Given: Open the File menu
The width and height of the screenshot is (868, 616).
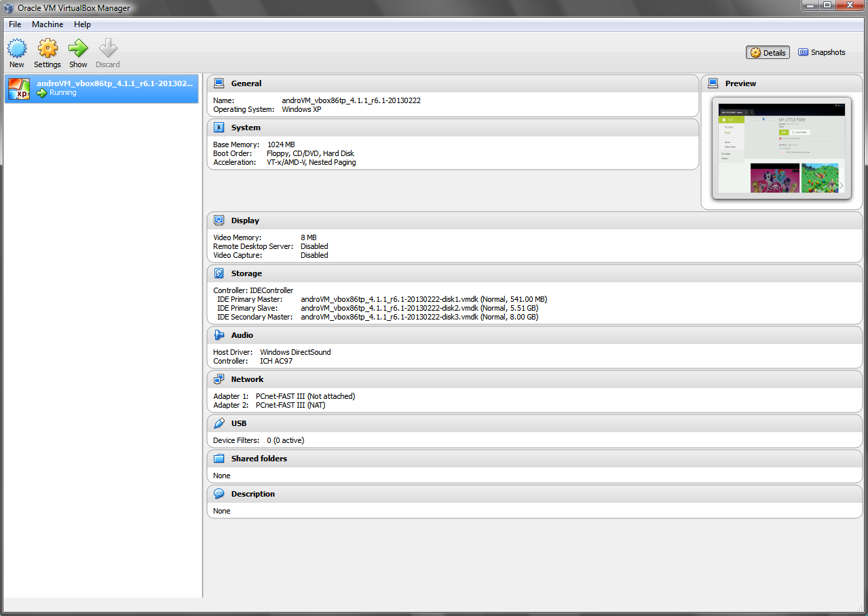Looking at the screenshot, I should click(15, 24).
